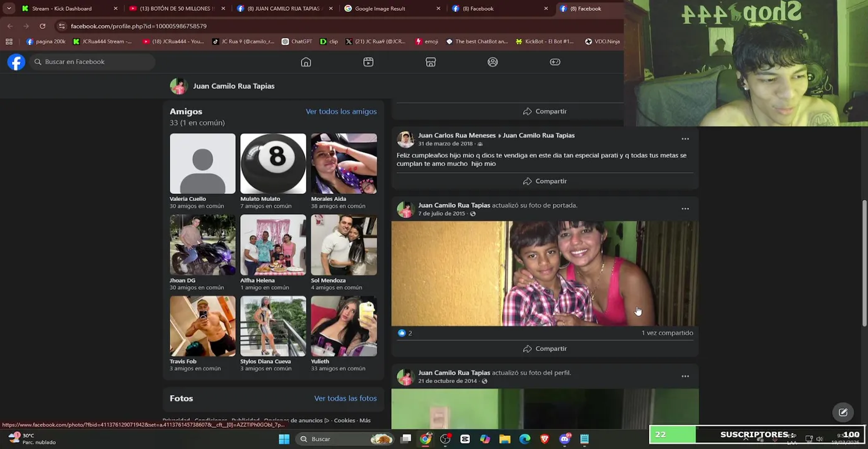
Task: Open the Facebook Groups icon
Action: pos(493,62)
